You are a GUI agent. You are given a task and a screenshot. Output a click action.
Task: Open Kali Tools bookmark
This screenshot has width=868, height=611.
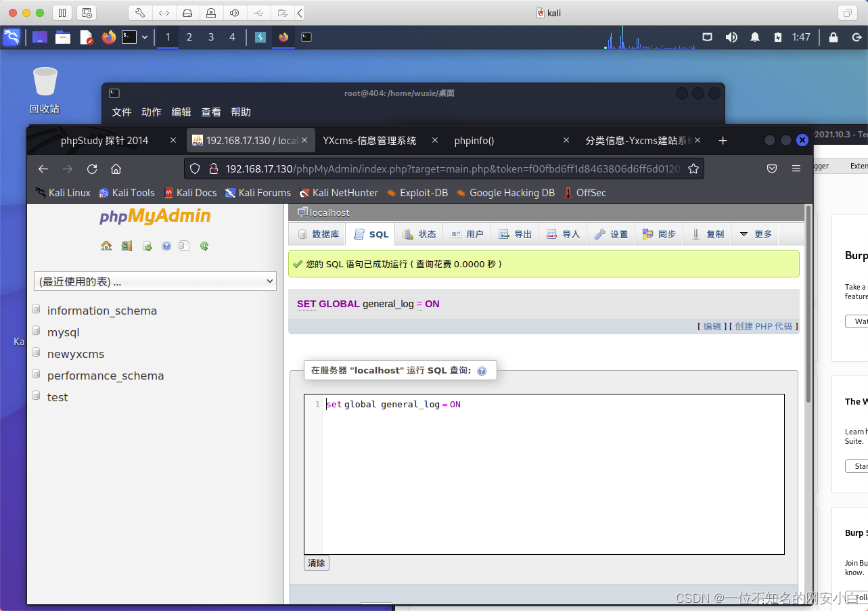tap(127, 193)
